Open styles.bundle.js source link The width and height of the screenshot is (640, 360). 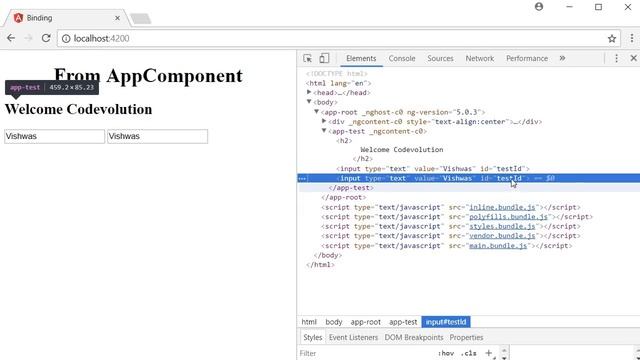502,227
